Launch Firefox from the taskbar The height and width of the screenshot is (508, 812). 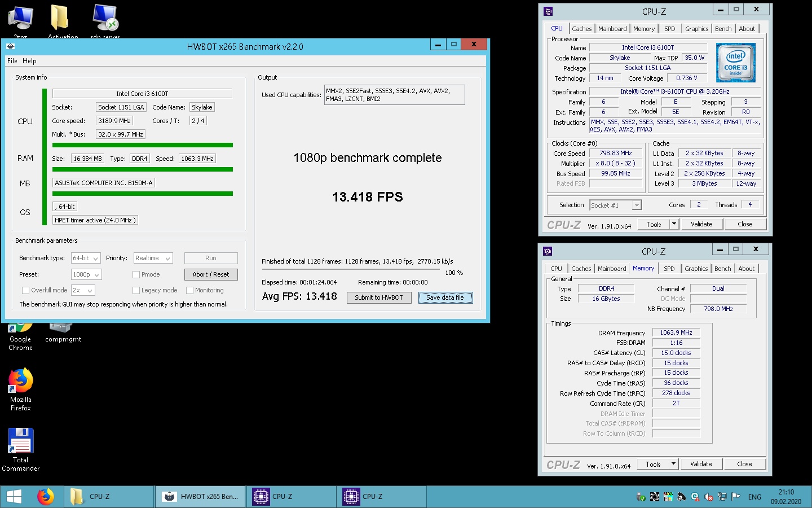point(46,497)
